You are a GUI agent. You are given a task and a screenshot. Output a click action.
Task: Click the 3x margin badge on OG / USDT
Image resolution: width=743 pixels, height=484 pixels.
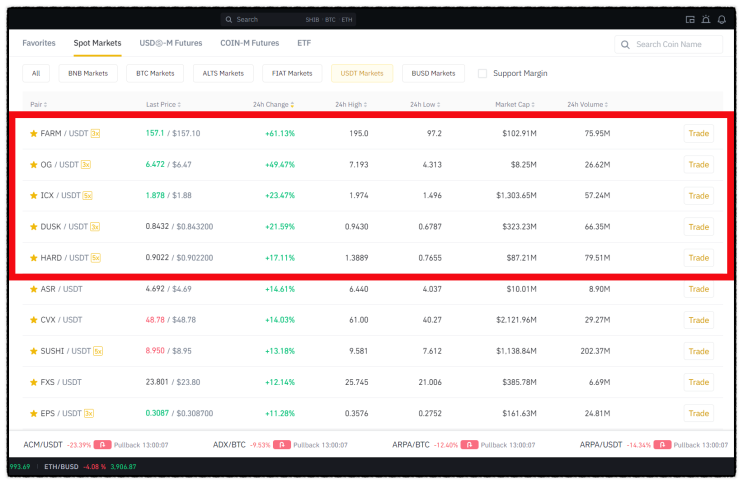pos(86,165)
